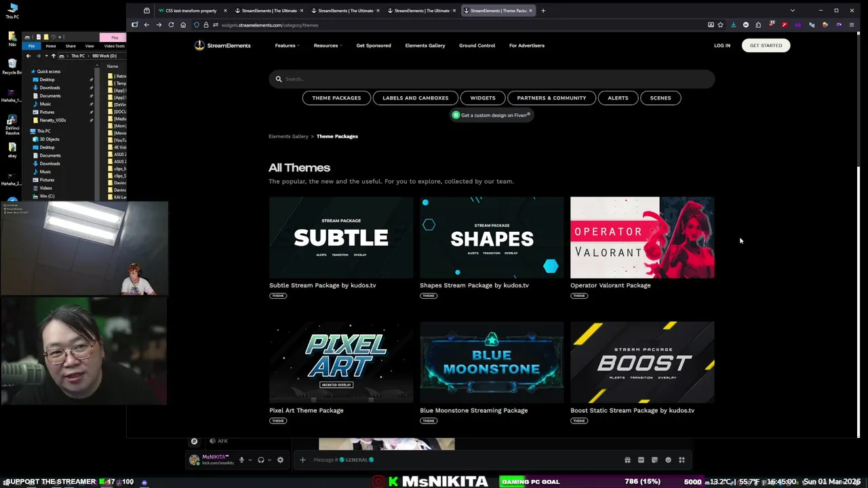Viewport: 868px width, 488px height.
Task: Open the Subtle Stream Package thumbnail
Action: point(341,238)
